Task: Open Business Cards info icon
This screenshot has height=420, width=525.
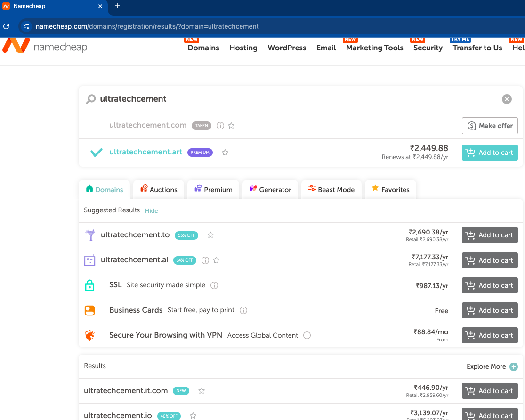Action: tap(243, 310)
